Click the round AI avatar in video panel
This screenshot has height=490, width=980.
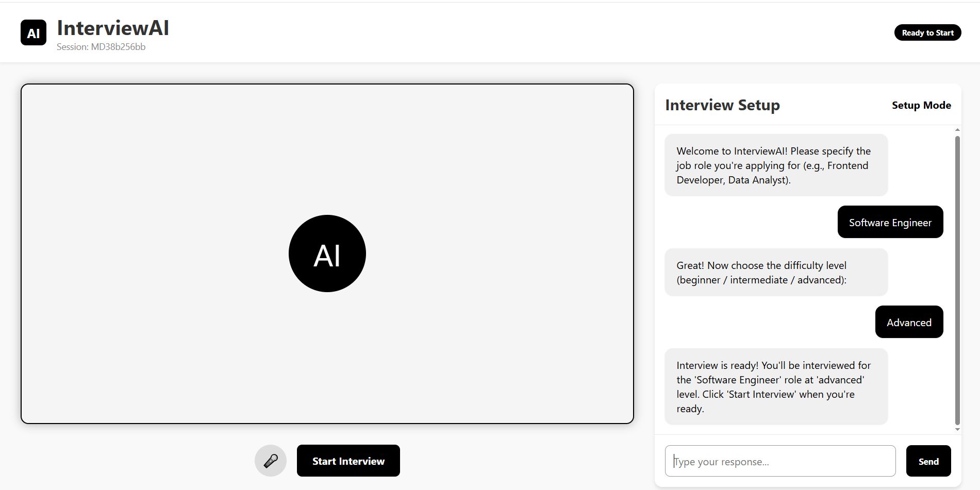[327, 254]
